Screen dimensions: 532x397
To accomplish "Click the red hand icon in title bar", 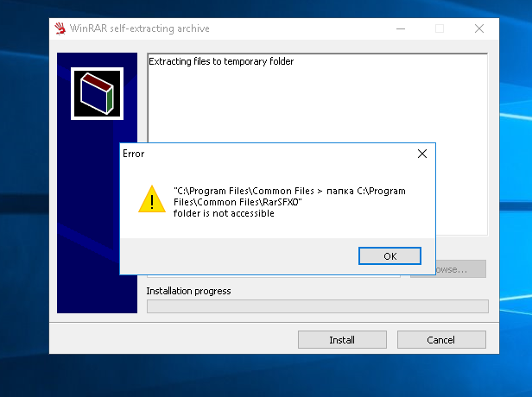I will pos(60,28).
